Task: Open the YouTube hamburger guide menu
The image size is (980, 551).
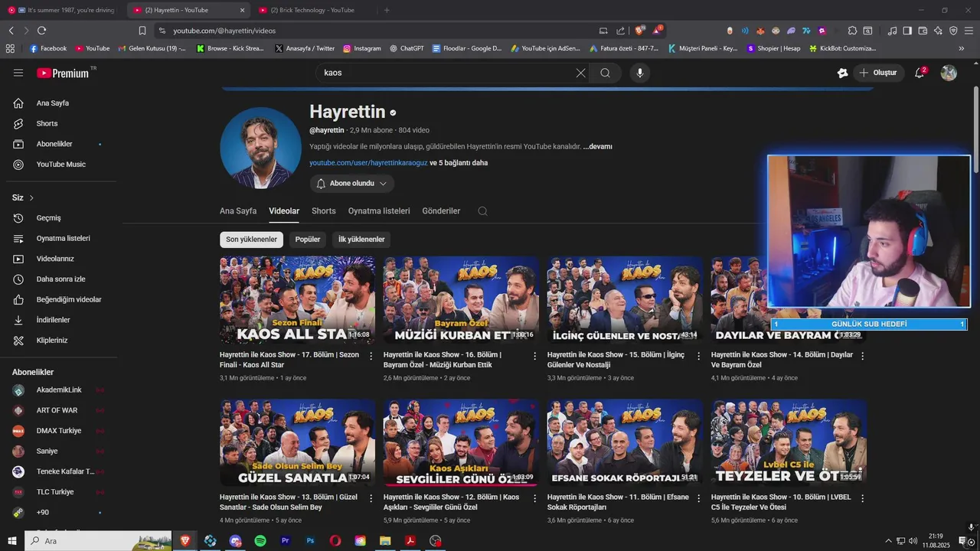Action: click(x=18, y=73)
